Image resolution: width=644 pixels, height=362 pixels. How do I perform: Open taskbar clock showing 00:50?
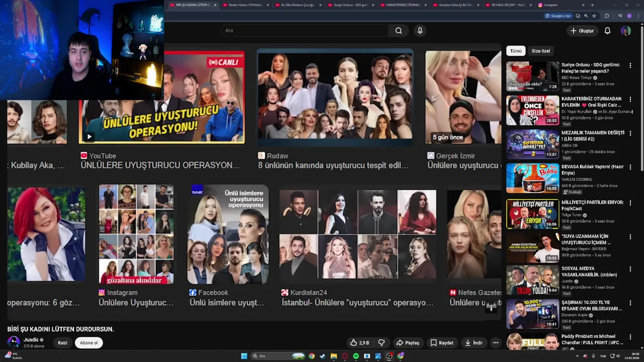point(631,356)
